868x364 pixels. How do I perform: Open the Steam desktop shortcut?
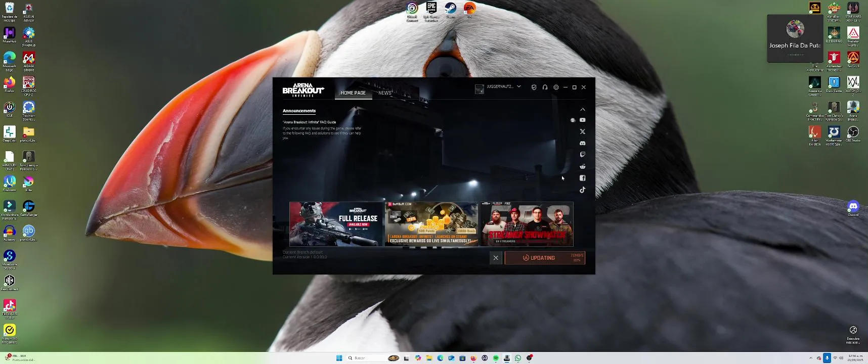450,10
